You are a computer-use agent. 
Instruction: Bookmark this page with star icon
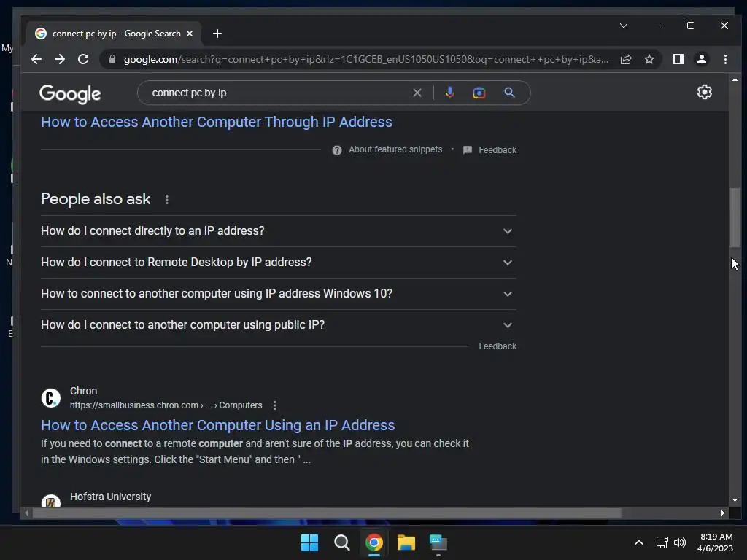649,59
